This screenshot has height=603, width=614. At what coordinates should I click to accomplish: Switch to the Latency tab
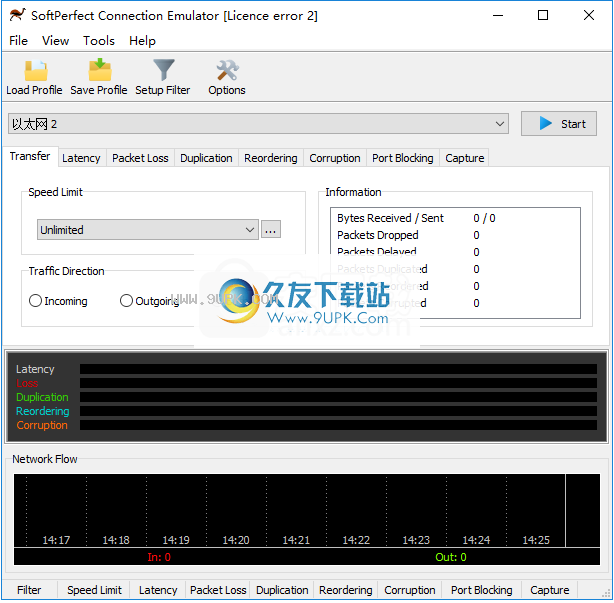[x=81, y=158]
